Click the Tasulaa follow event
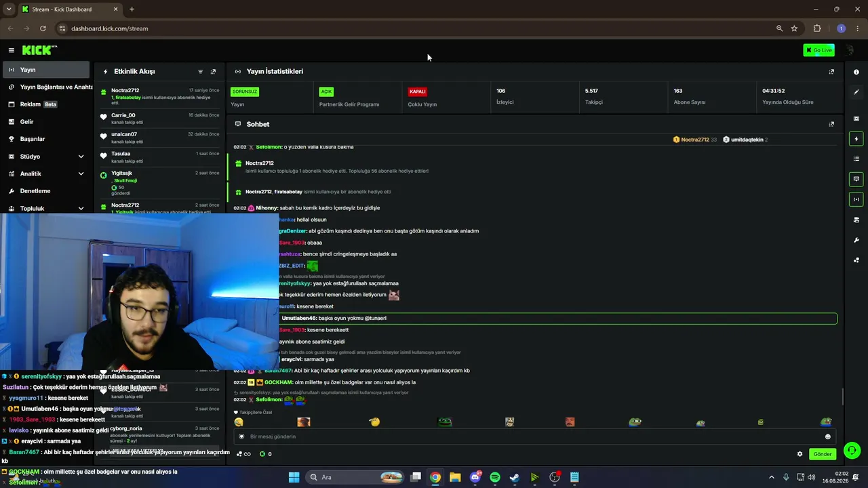 coord(160,157)
